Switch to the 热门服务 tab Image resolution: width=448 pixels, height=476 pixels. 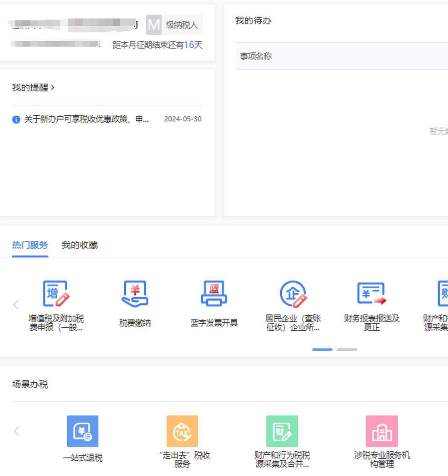point(30,245)
